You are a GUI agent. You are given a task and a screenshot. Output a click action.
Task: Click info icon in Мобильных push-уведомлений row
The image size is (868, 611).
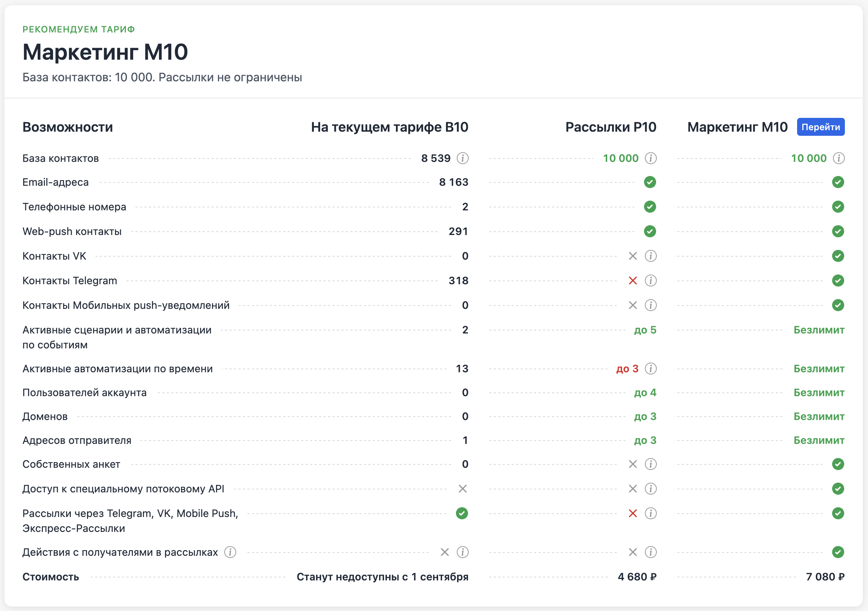650,305
